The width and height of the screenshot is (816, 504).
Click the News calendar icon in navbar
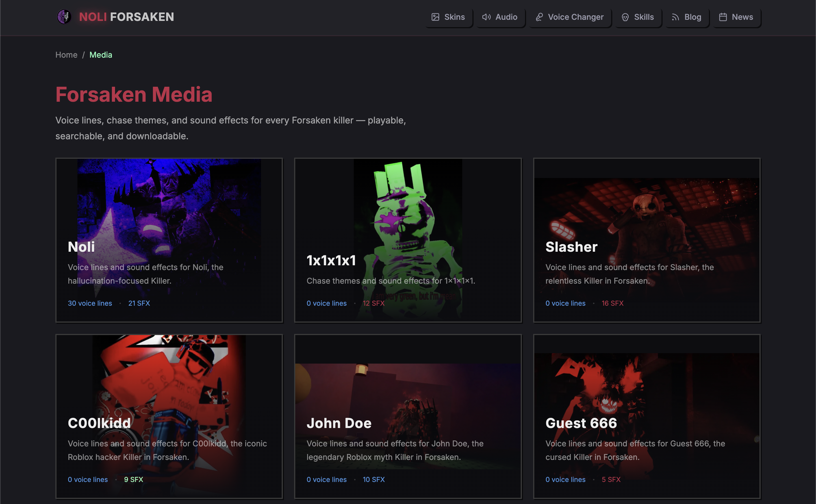click(723, 17)
